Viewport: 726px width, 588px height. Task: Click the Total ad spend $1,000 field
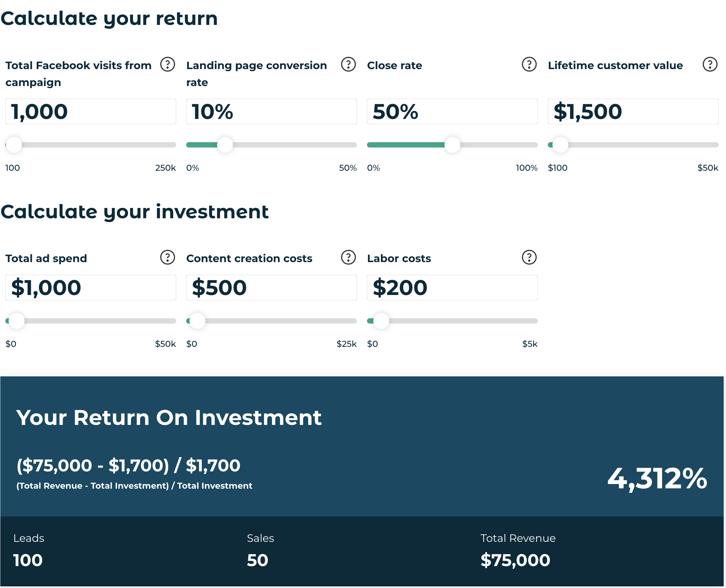coord(91,288)
